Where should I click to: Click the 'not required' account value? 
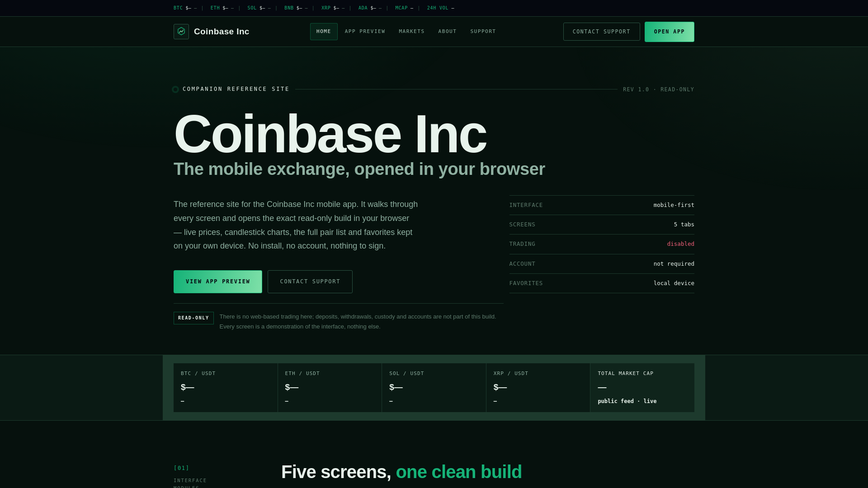coord(674,264)
